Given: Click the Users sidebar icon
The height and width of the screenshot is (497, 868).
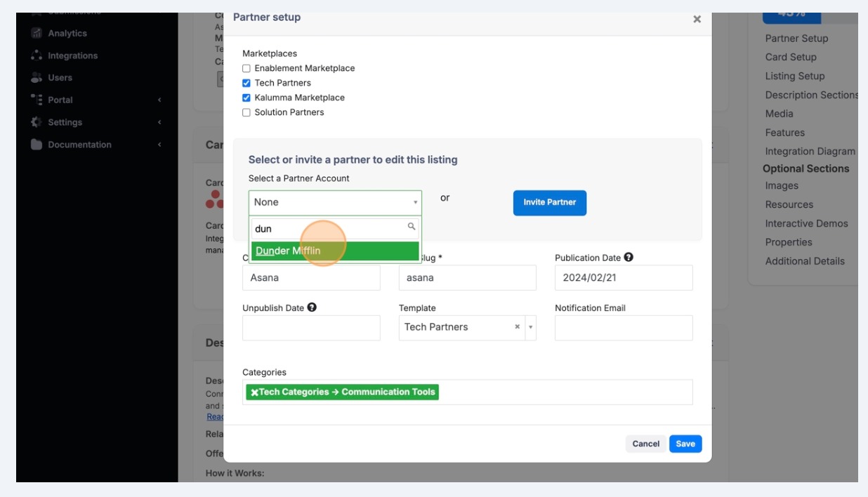Looking at the screenshot, I should (37, 77).
